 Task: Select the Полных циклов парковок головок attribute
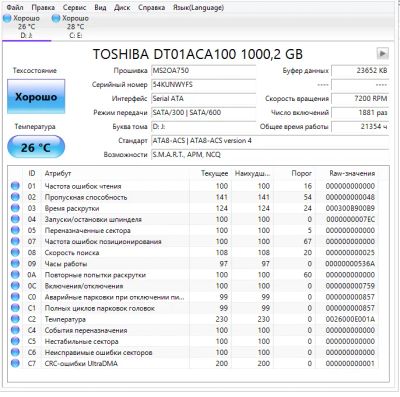pyautogui.click(x=100, y=308)
